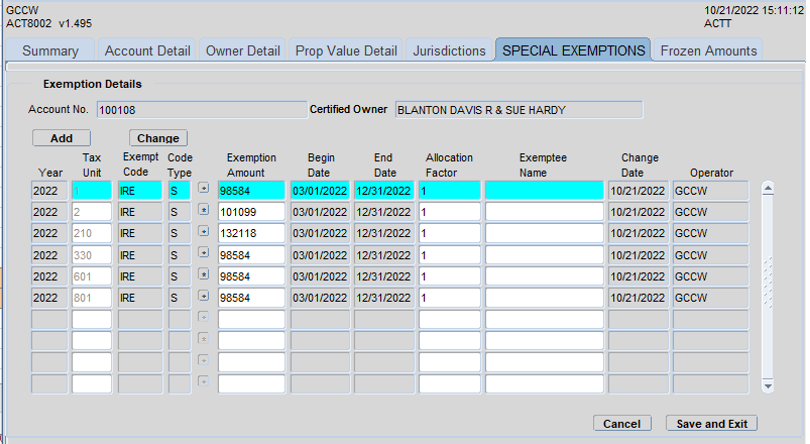Click the Exemptee Name field in first row

click(544, 190)
